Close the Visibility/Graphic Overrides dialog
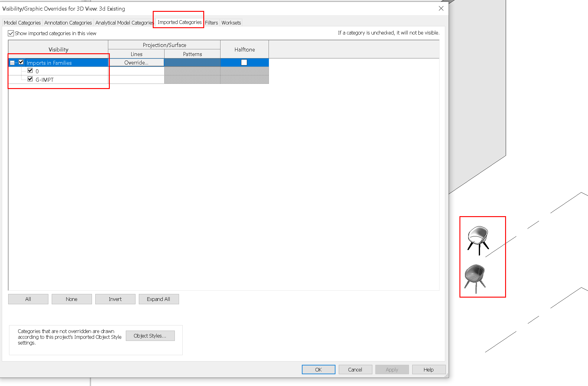The height and width of the screenshot is (386, 588). click(441, 8)
